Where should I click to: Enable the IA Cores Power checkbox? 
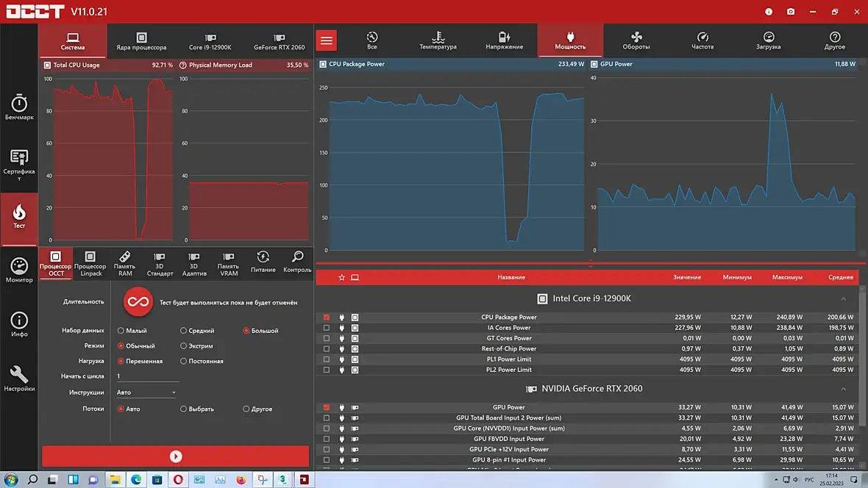[327, 328]
